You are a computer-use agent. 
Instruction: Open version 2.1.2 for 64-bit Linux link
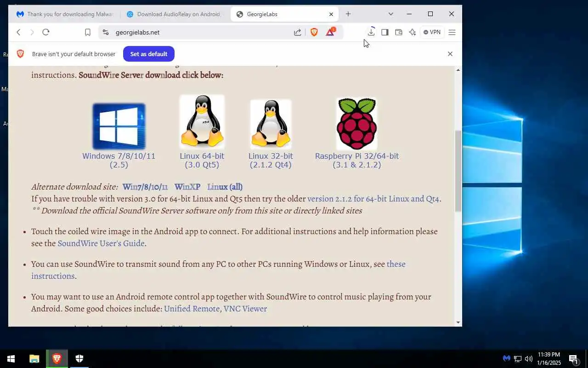pos(373,199)
